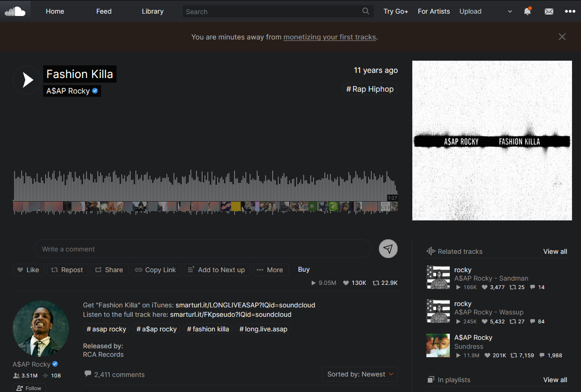View all In playlists entries
The width and height of the screenshot is (581, 392).
pos(555,380)
